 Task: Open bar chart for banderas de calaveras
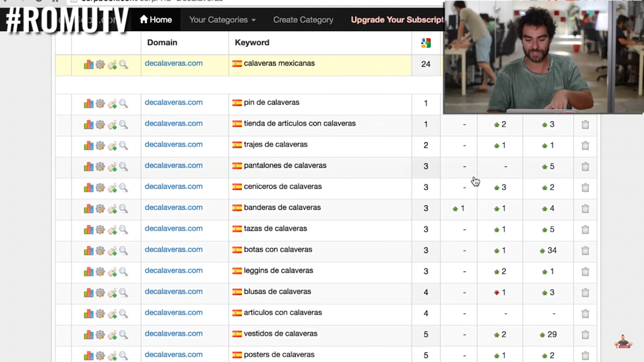tap(89, 209)
